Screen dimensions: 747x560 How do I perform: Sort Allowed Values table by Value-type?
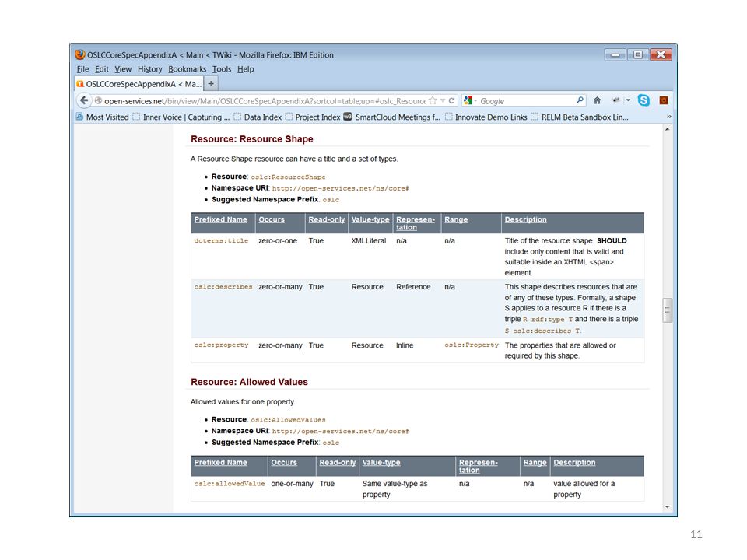click(381, 462)
